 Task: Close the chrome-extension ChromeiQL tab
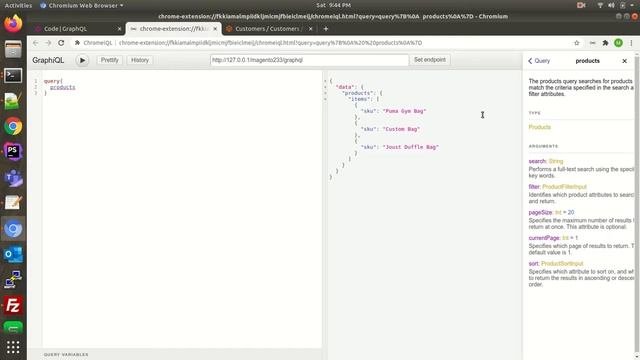click(215, 29)
